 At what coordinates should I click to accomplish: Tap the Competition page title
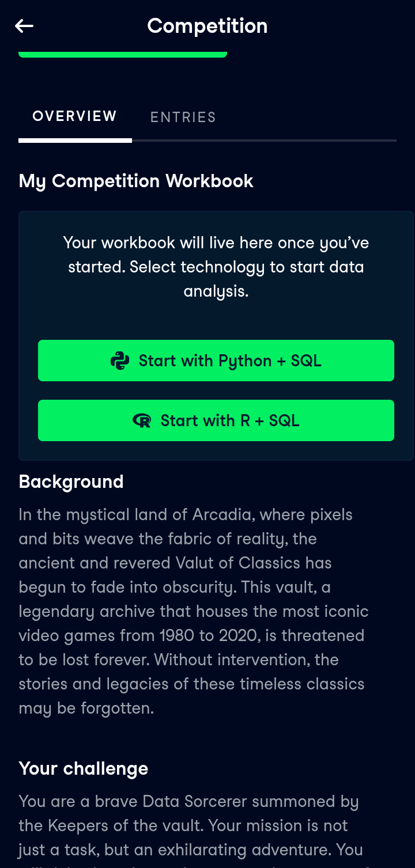click(207, 26)
